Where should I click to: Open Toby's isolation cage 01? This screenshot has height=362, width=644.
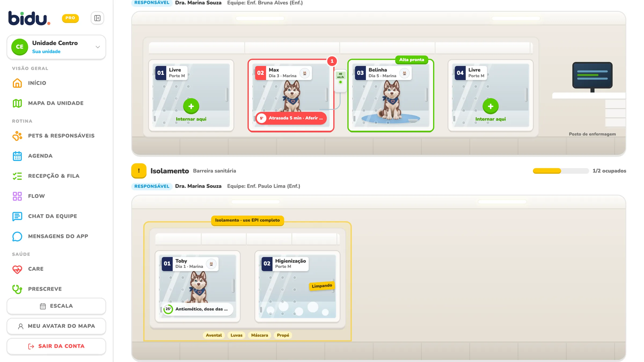197,286
